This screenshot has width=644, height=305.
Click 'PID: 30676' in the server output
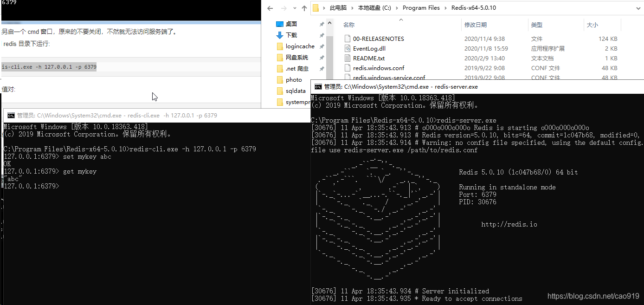click(x=477, y=202)
